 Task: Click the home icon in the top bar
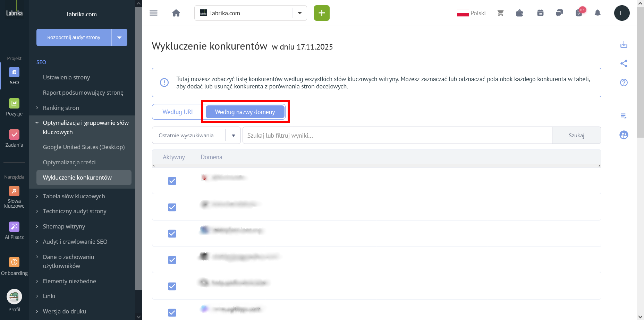[x=176, y=13]
